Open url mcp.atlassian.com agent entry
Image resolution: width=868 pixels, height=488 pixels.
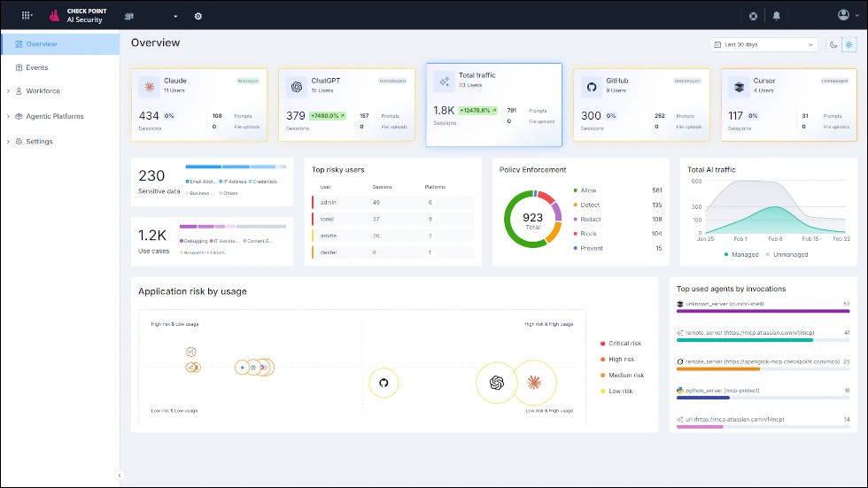pyautogui.click(x=763, y=422)
